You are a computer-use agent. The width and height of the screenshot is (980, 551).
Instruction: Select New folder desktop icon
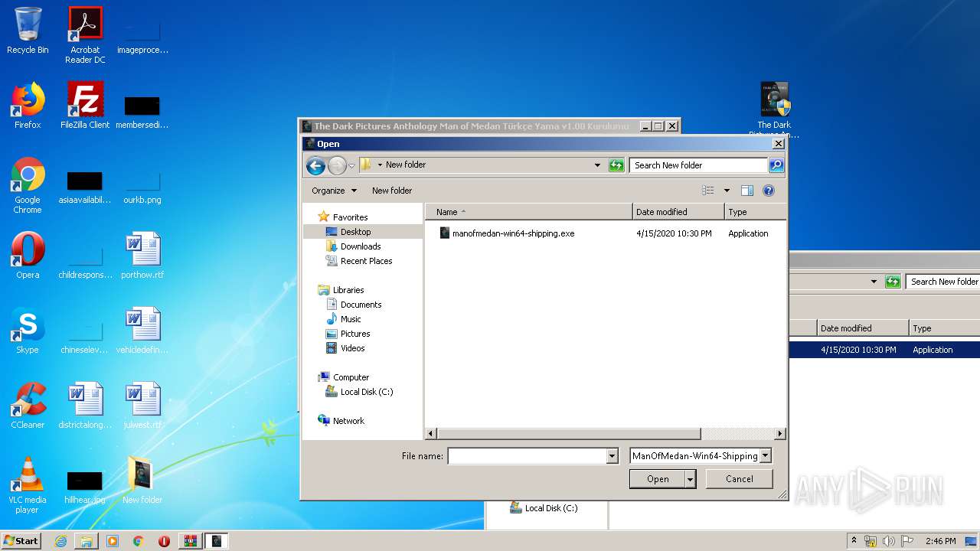pos(142,481)
